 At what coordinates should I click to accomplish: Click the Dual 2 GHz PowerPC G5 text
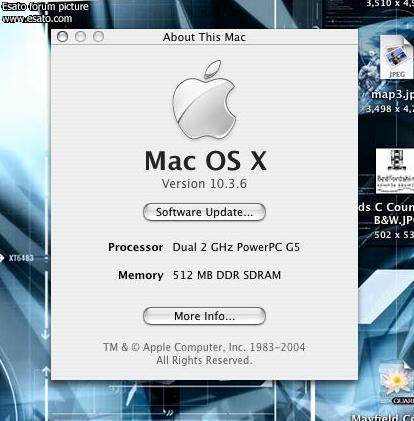[236, 247]
